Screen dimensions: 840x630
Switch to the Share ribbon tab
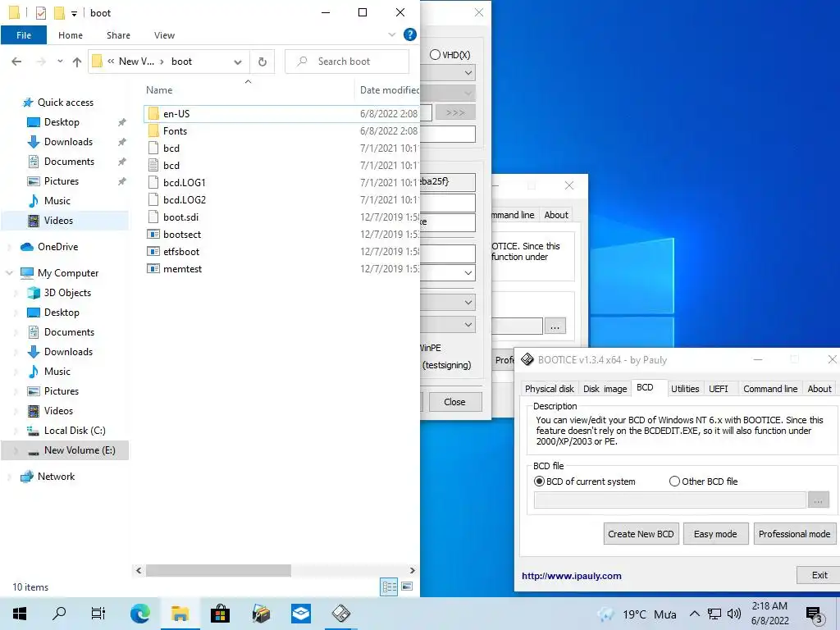(x=118, y=35)
